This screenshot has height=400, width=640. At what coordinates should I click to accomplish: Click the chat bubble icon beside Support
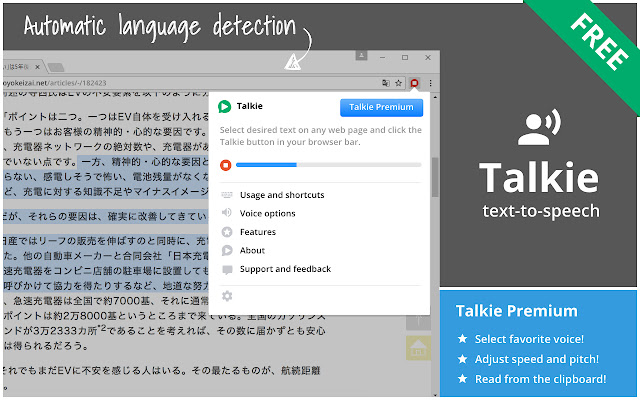227,269
